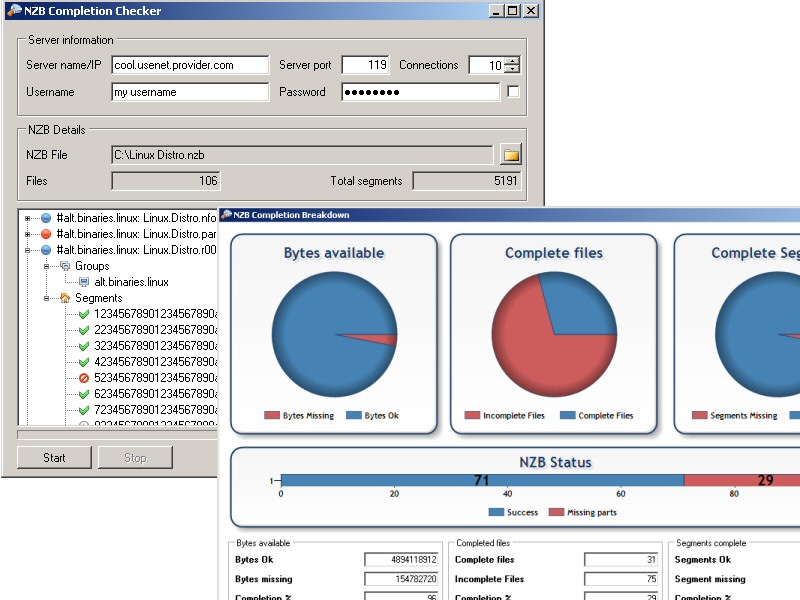This screenshot has width=800, height=600.
Task: Click the Complete Files legend blue swatch
Action: [568, 415]
